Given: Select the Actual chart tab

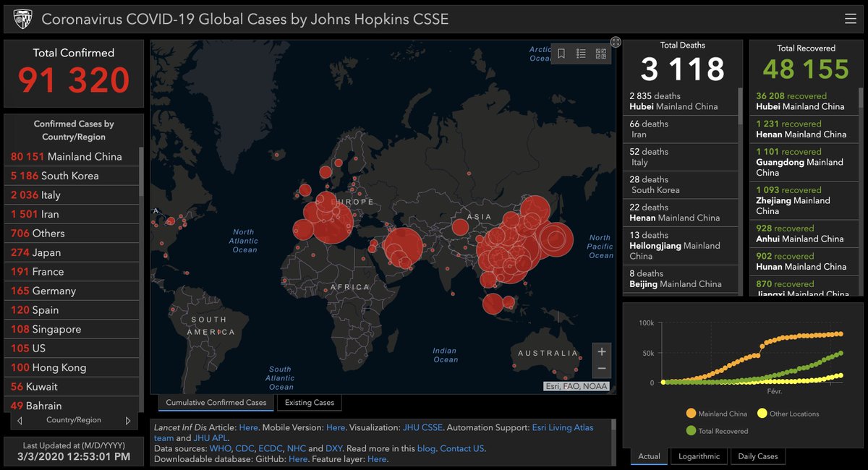Looking at the screenshot, I should pyautogui.click(x=649, y=456).
